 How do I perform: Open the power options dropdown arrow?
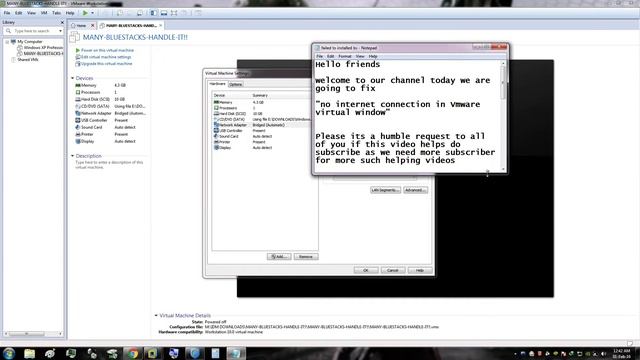tap(92, 13)
